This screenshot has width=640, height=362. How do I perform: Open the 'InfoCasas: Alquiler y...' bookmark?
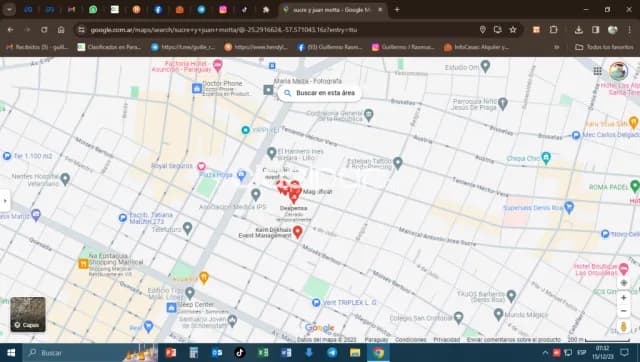click(x=476, y=47)
